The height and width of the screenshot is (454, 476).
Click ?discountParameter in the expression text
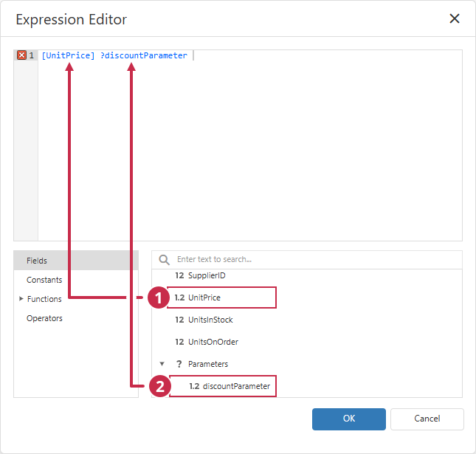coord(144,55)
